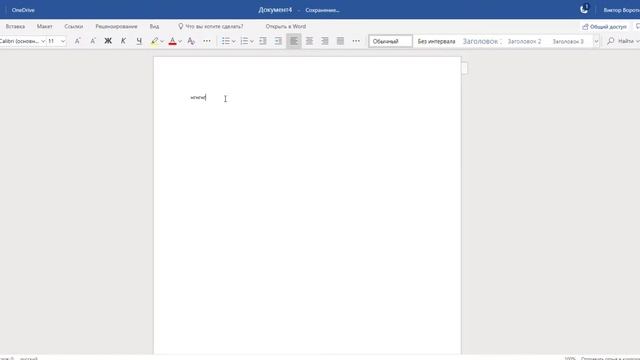Image resolution: width=640 pixels, height=360 pixels.
Task: Select the Без интервала style
Action: pyautogui.click(x=436, y=41)
